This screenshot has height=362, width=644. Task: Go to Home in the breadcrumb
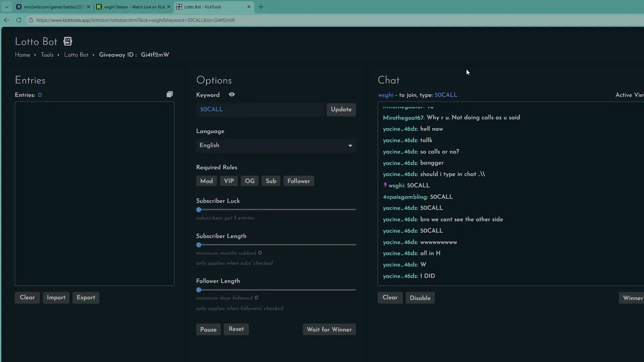[22, 55]
